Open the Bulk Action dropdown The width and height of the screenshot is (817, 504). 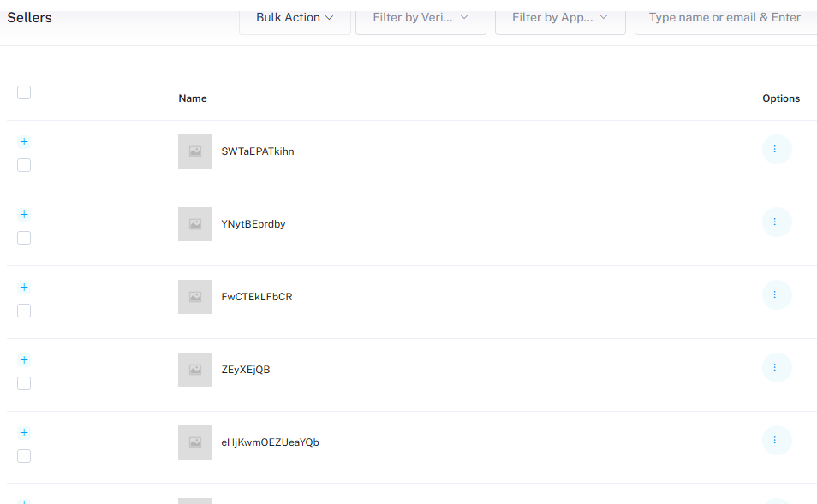295,18
